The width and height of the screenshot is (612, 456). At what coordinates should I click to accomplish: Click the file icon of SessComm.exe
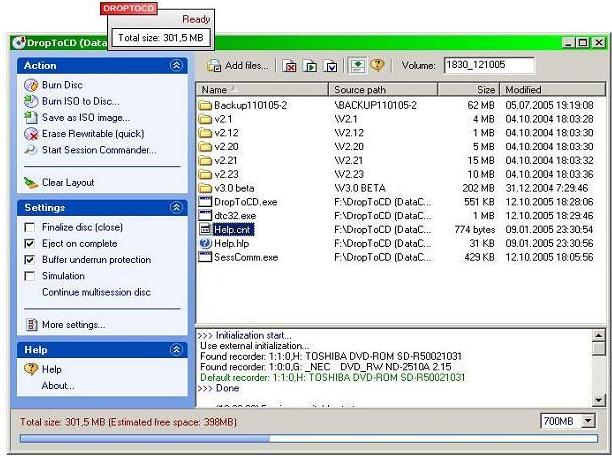coord(205,257)
